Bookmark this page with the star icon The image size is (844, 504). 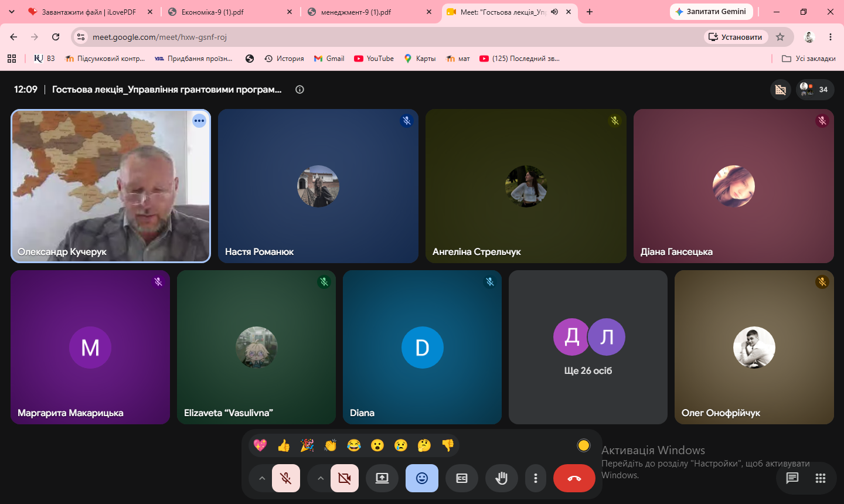coord(780,37)
